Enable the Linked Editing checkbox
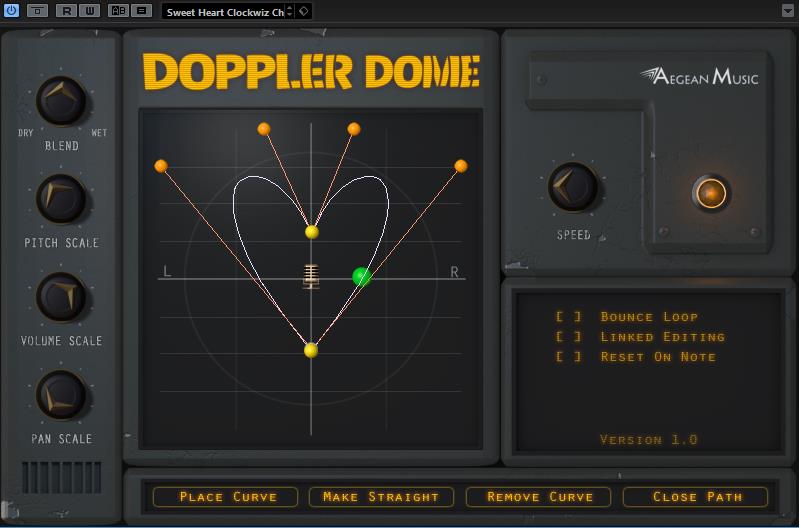The image size is (799, 528). tap(568, 337)
